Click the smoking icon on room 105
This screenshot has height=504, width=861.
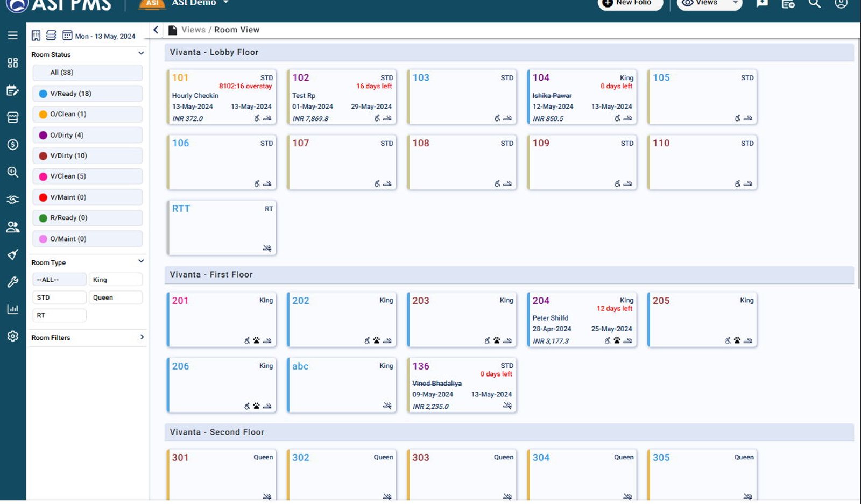coord(747,118)
